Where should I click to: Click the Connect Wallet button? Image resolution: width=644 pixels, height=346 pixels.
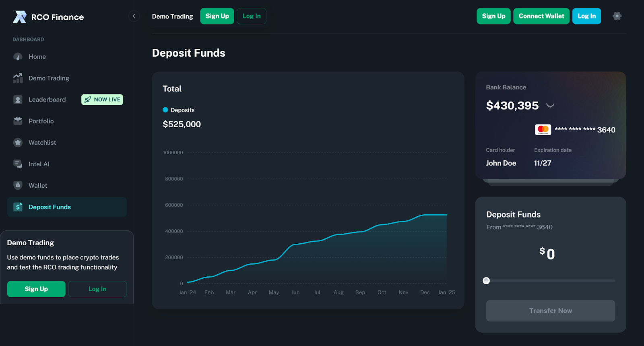click(x=541, y=16)
